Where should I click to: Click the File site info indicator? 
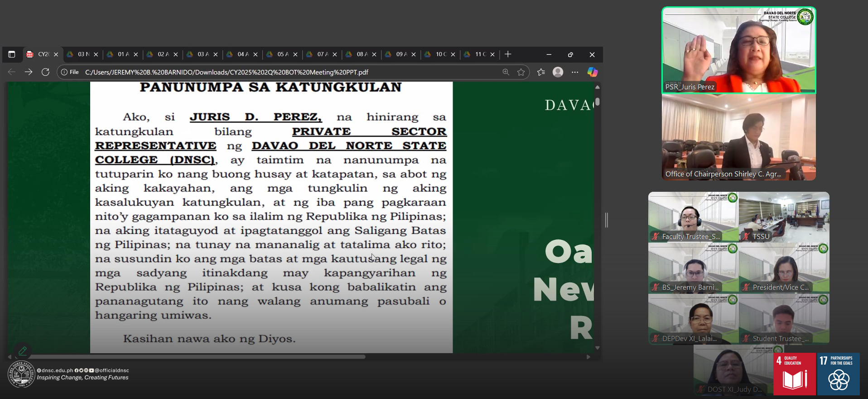pos(70,72)
